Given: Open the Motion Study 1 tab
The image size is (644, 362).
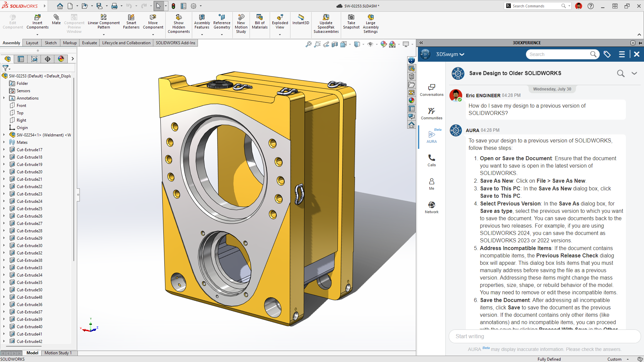Looking at the screenshot, I should (x=58, y=353).
